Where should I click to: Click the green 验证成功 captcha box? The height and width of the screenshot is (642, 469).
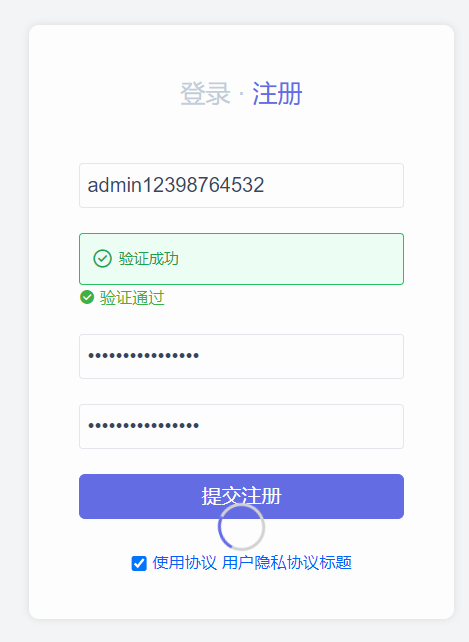[241, 259]
